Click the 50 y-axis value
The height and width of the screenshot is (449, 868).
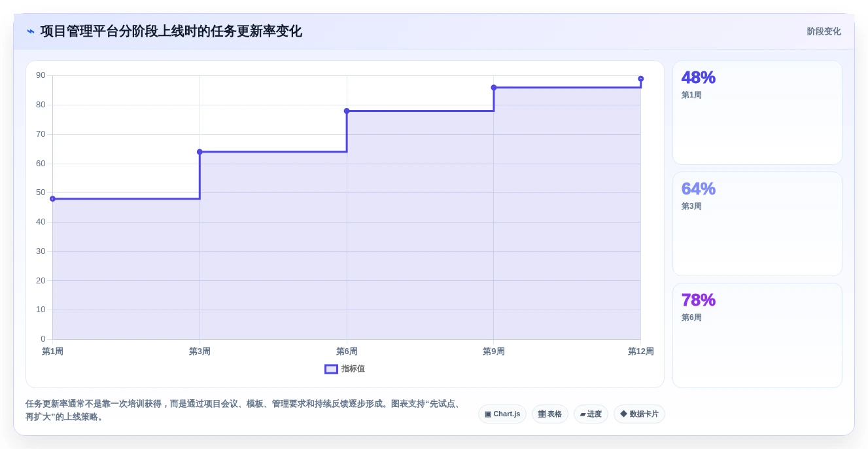tap(41, 192)
